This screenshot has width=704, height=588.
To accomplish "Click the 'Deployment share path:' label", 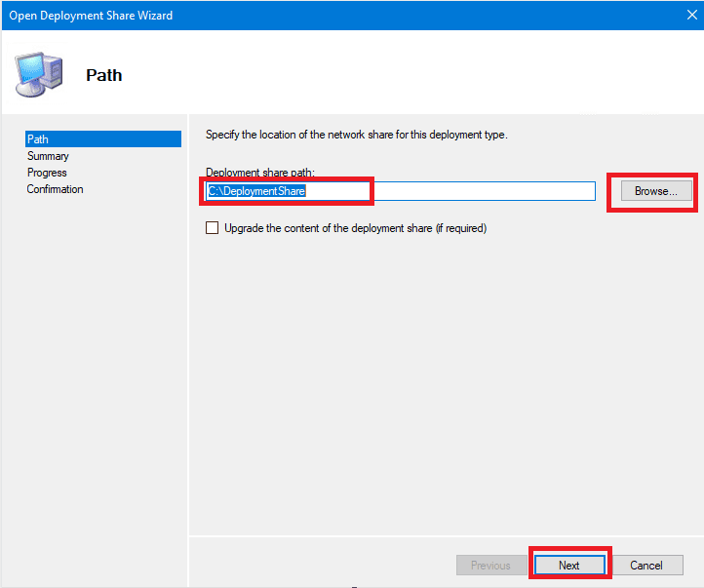I will 260,173.
